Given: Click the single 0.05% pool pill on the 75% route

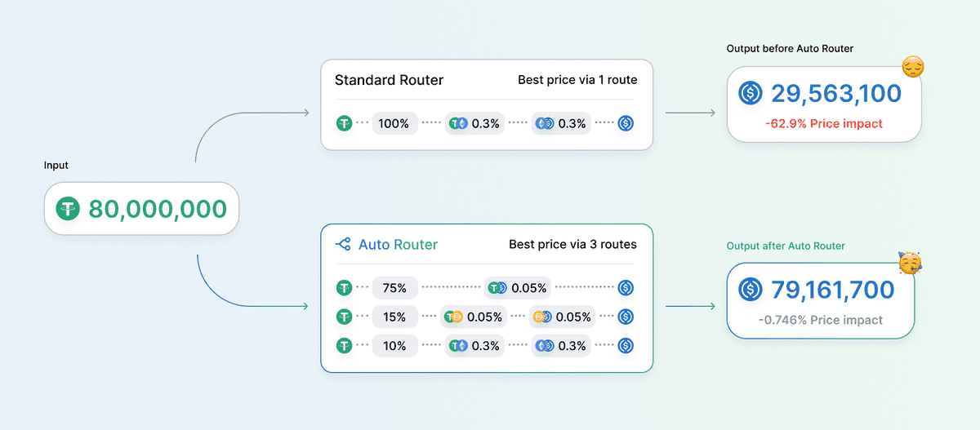Looking at the screenshot, I should pos(518,287).
